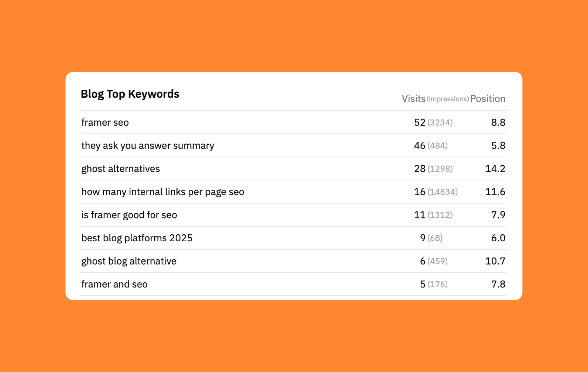Viewport: 588px width, 372px height.
Task: Click the 'Blog Top Keywords' title
Action: pos(130,94)
